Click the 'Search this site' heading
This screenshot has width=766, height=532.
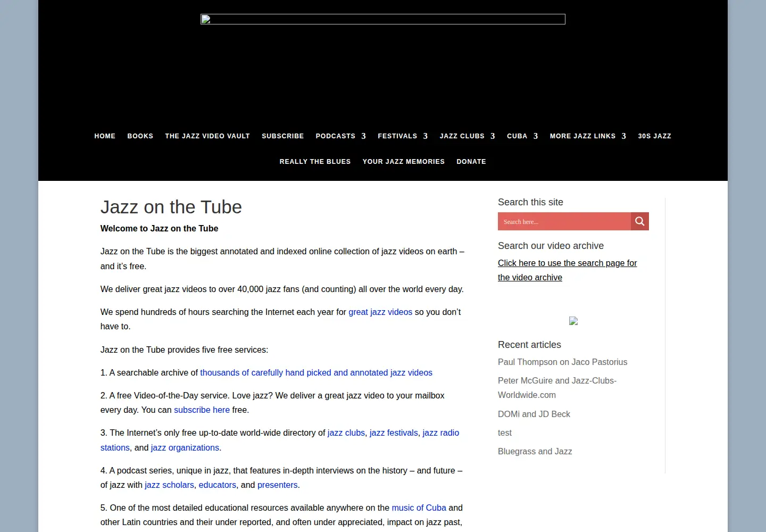pos(530,202)
